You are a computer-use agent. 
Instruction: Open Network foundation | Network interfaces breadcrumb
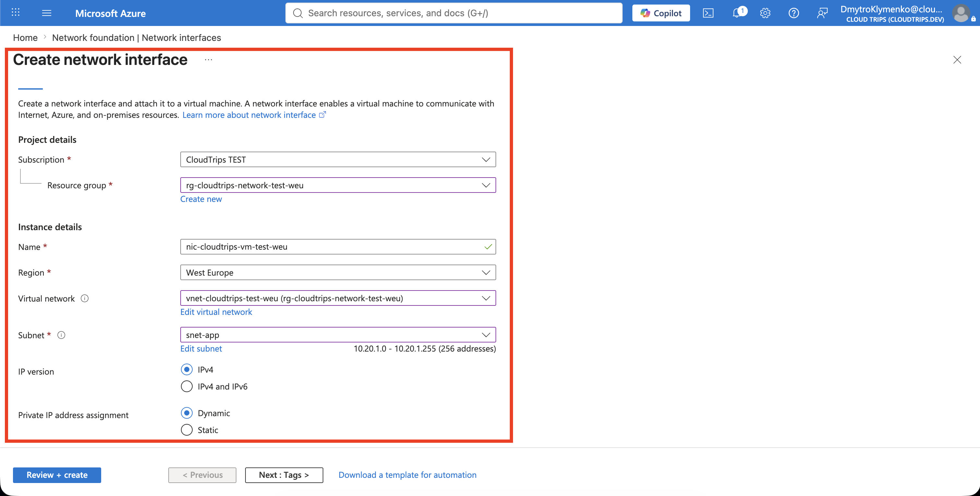[136, 38]
